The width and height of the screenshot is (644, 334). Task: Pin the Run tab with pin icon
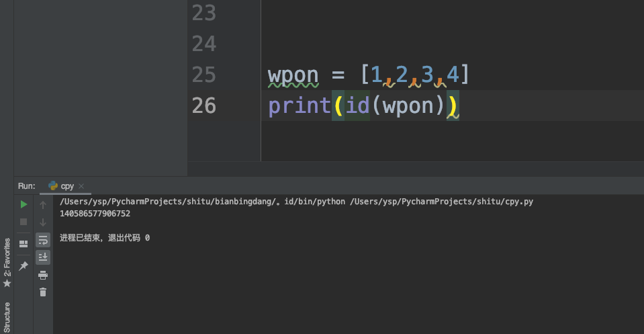tap(24, 266)
